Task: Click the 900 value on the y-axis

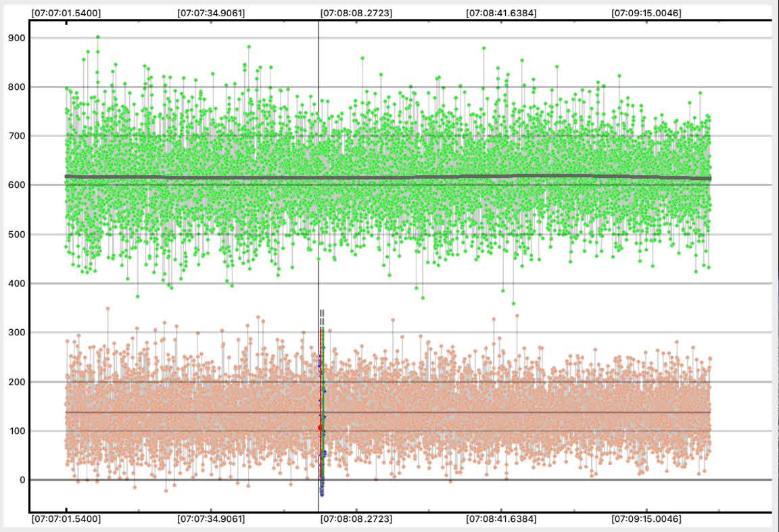Action: pyautogui.click(x=16, y=38)
